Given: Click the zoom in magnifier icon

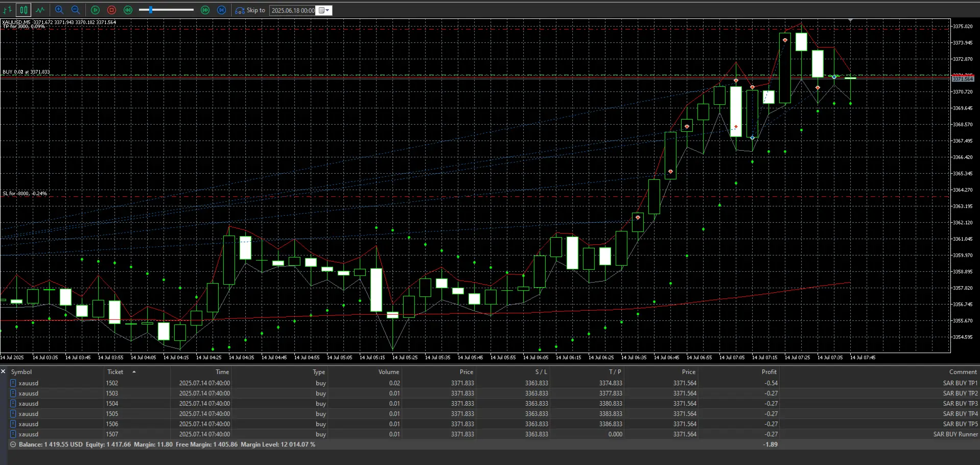Looking at the screenshot, I should click(x=59, y=10).
